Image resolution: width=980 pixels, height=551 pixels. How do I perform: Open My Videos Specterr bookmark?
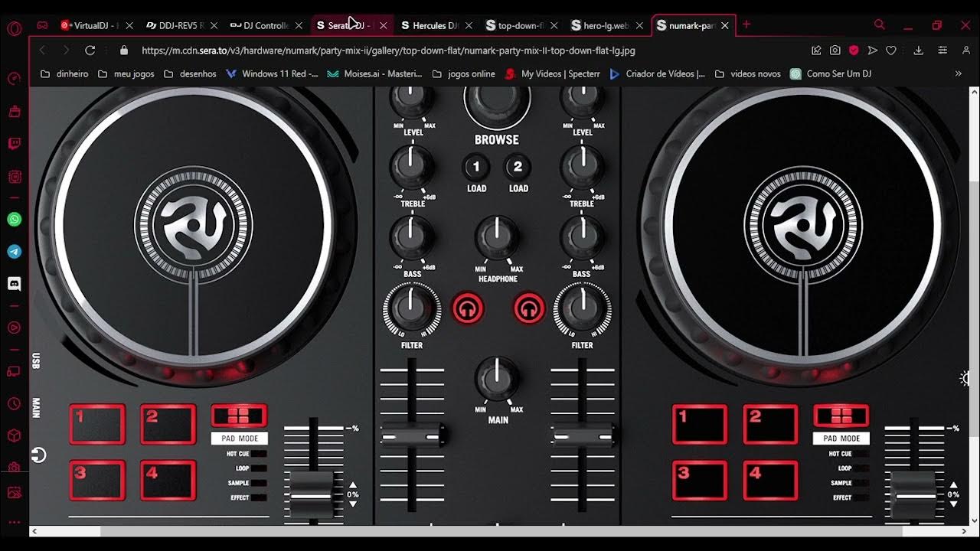553,74
